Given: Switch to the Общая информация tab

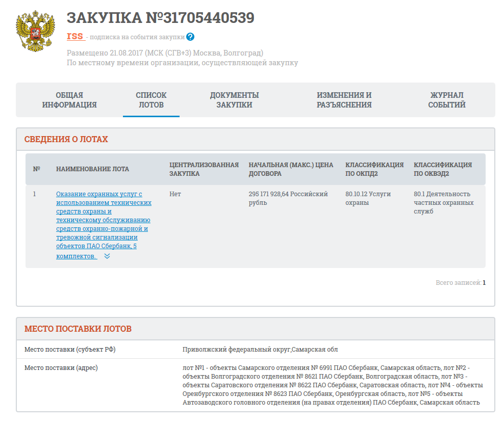Looking at the screenshot, I should coord(69,100).
